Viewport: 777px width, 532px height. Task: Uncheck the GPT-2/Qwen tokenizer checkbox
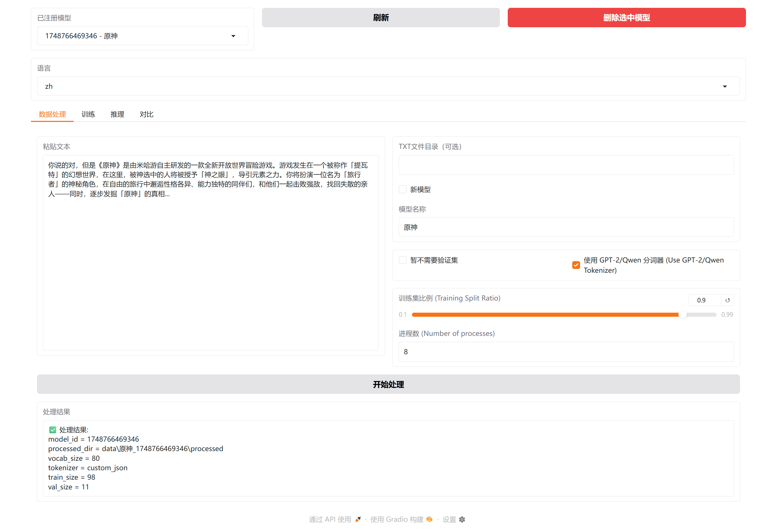tap(576, 265)
